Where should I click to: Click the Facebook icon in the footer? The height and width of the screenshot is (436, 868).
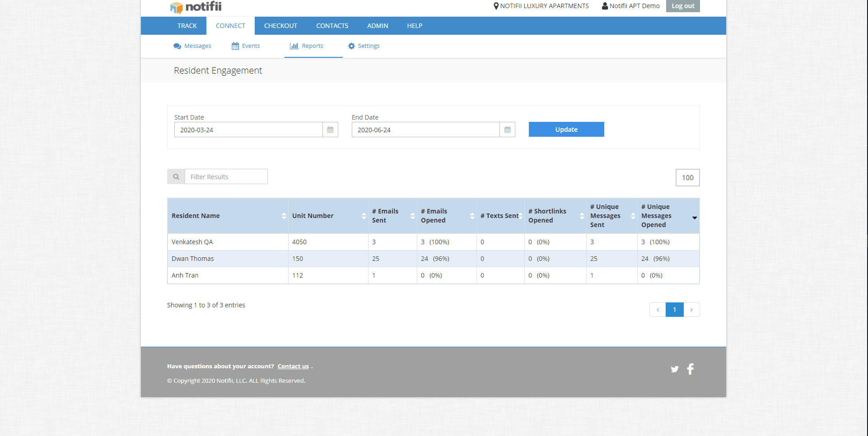(690, 369)
